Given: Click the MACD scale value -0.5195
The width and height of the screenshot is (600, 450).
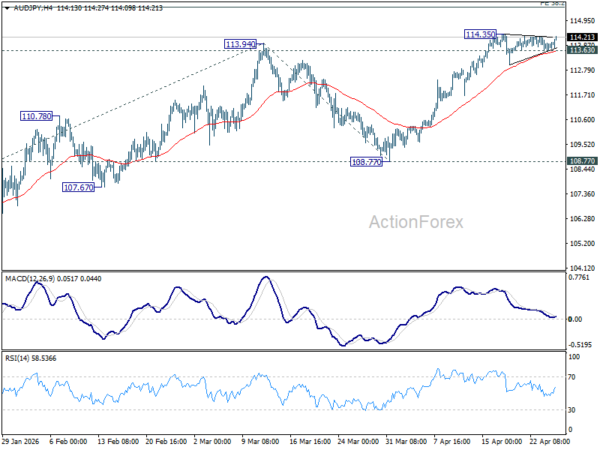Looking at the screenshot, I should point(580,345).
